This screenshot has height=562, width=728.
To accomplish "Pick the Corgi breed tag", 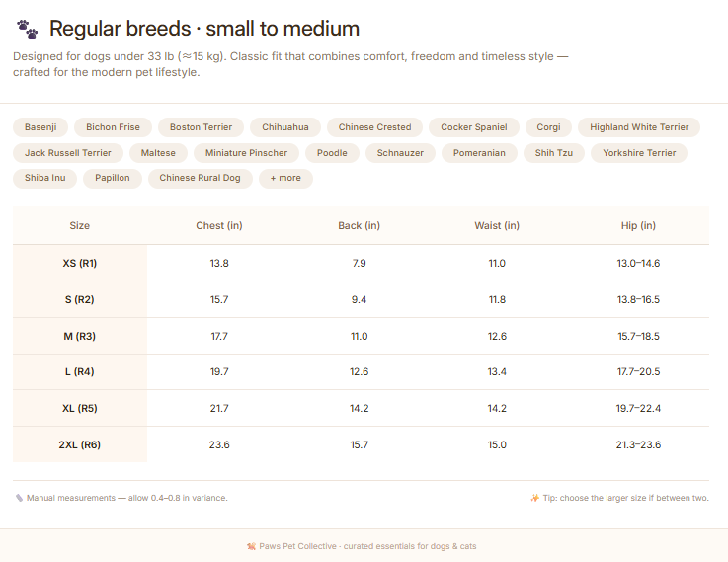I will point(548,127).
